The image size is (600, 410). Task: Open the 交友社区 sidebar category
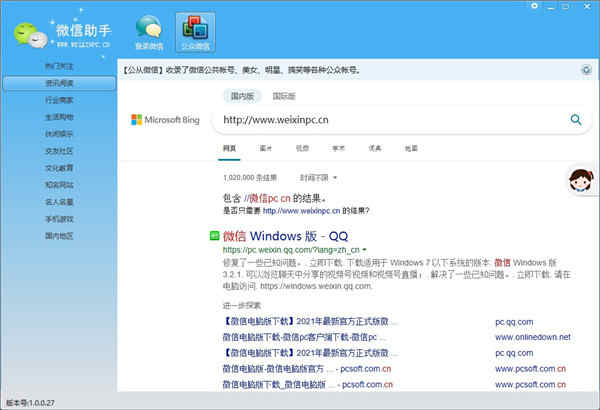point(59,151)
